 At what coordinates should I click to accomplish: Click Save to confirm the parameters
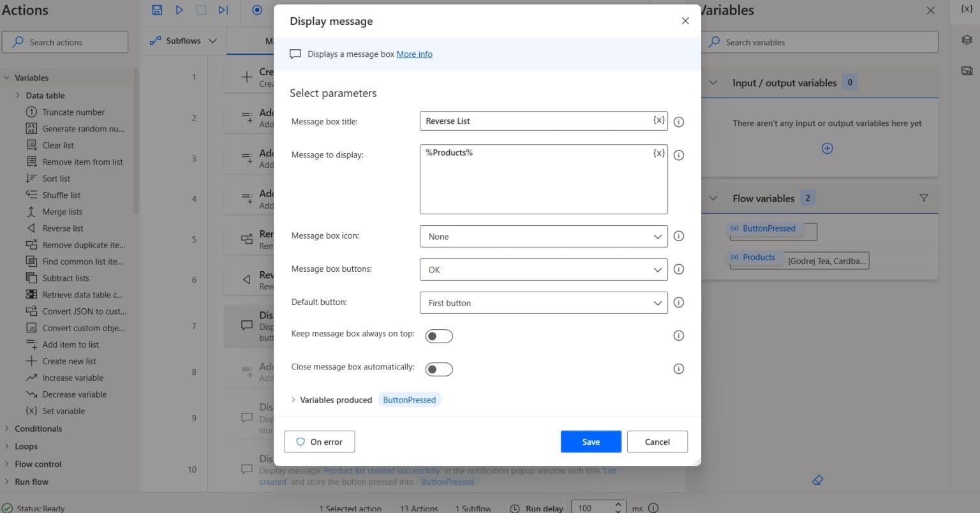[x=590, y=441]
